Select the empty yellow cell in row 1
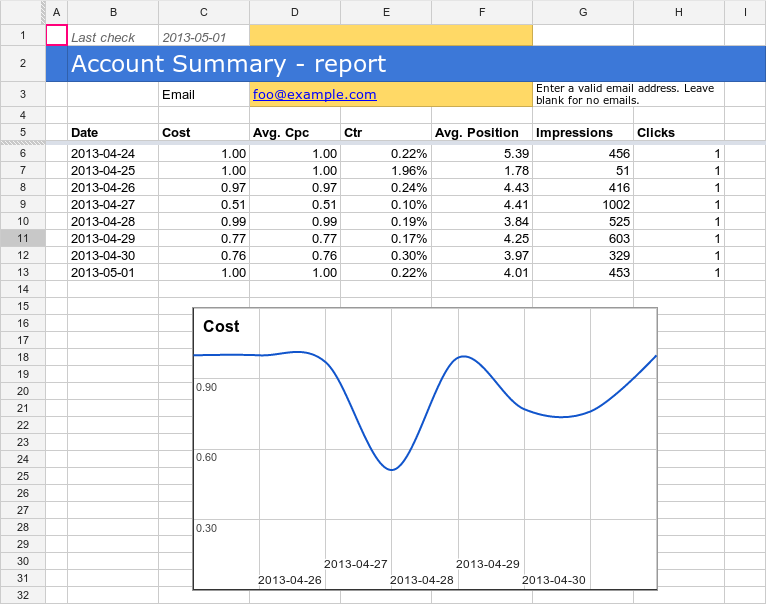This screenshot has width=766, height=604. 390,36
